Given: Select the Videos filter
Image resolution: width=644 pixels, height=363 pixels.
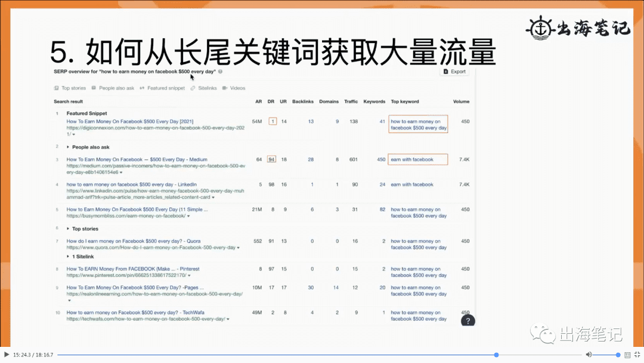Looking at the screenshot, I should [x=234, y=88].
